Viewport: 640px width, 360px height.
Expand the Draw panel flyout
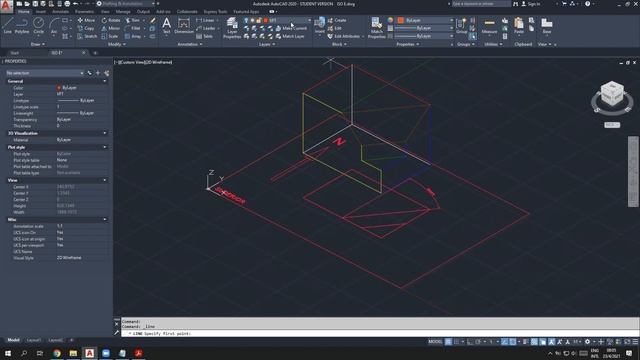(x=38, y=44)
